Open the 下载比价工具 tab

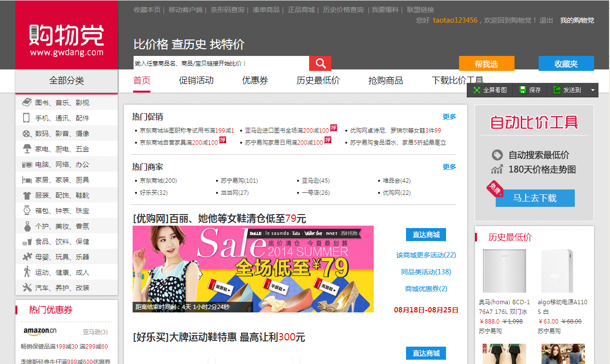pyautogui.click(x=458, y=81)
